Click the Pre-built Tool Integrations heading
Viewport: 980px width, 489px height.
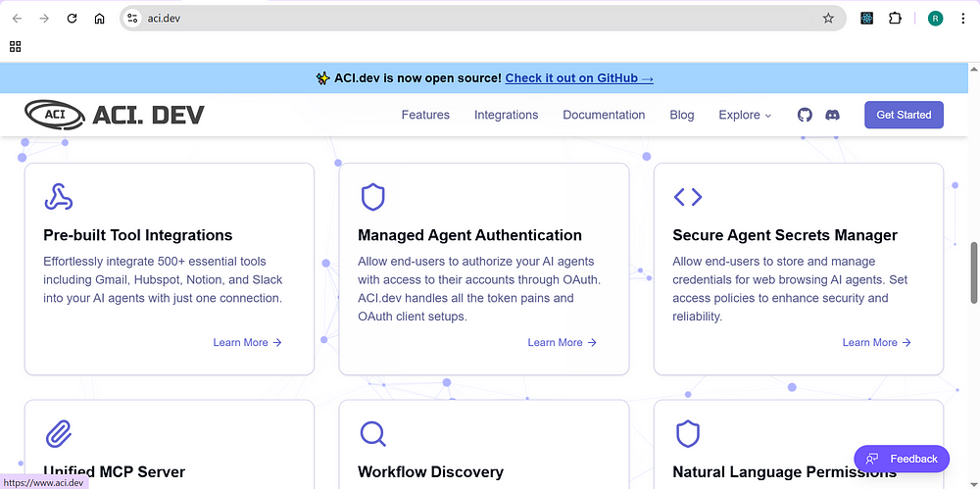[x=138, y=235]
